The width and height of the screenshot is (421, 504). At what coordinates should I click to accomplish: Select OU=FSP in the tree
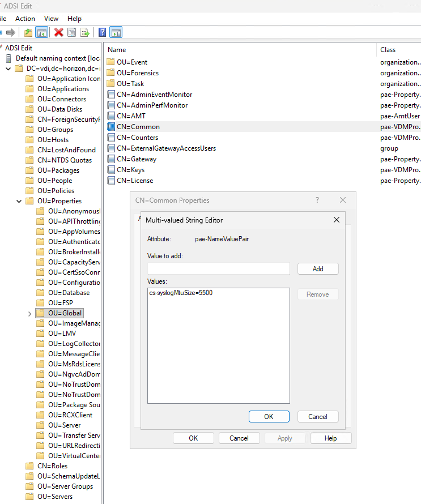61,303
